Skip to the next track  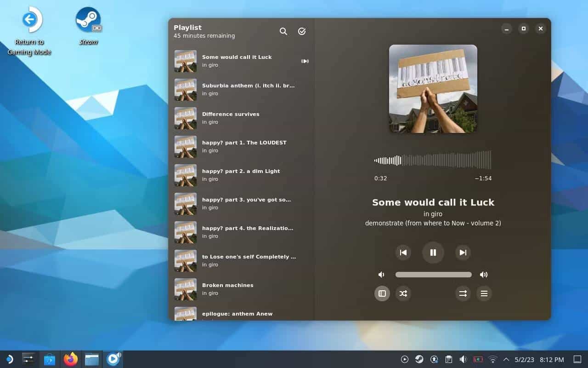463,252
